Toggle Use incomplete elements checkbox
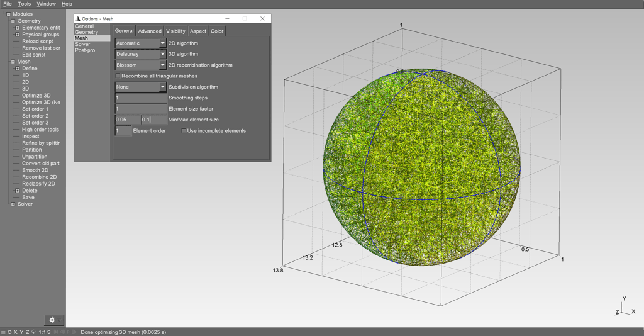 pyautogui.click(x=184, y=131)
